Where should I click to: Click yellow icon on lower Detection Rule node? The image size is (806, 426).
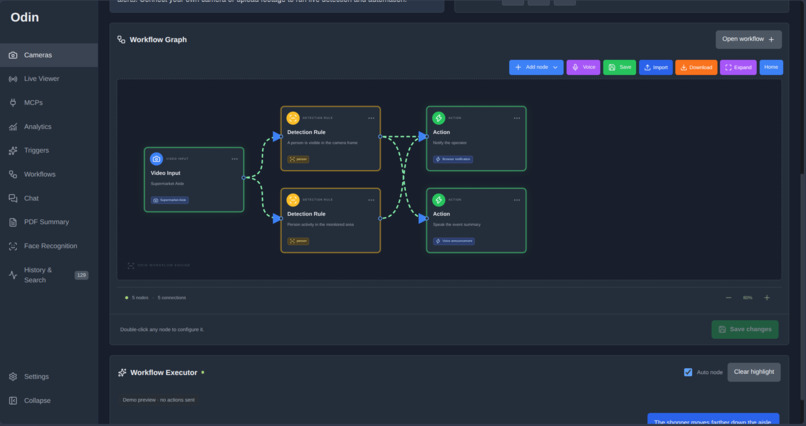(293, 200)
